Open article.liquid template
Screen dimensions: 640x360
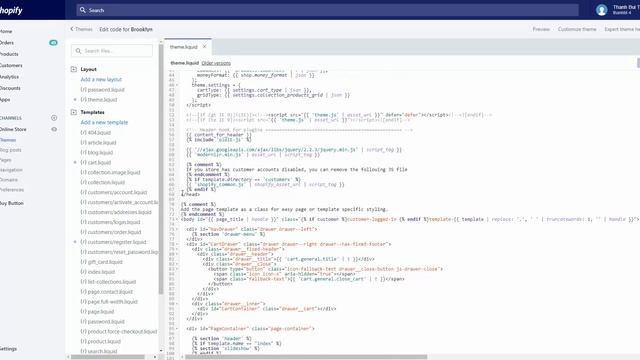(x=98, y=142)
